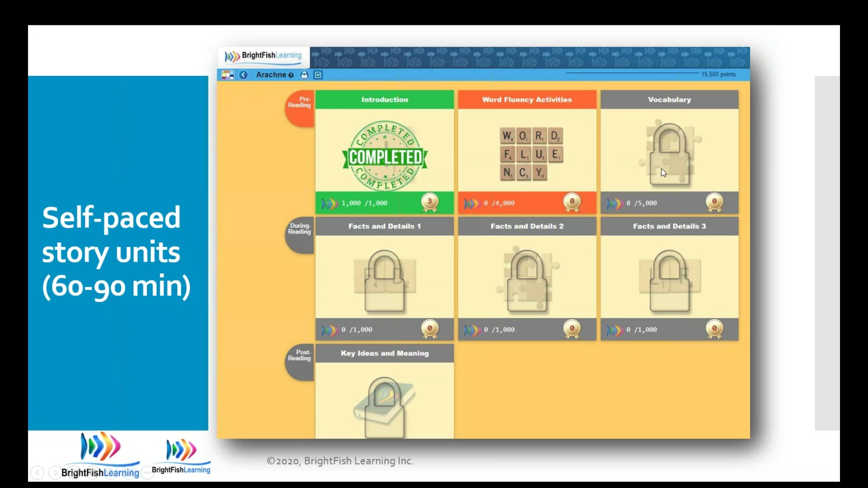Go to previous slide with faint left arrow

[x=38, y=473]
